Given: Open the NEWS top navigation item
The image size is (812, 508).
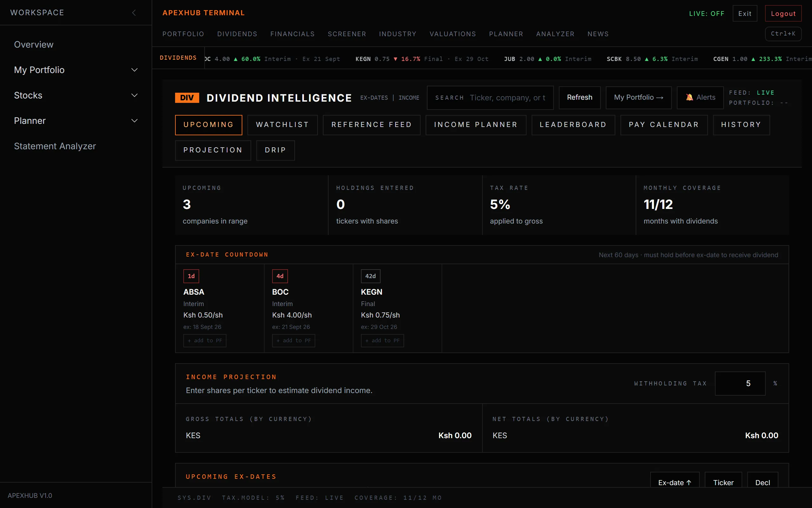Looking at the screenshot, I should pyautogui.click(x=598, y=34).
